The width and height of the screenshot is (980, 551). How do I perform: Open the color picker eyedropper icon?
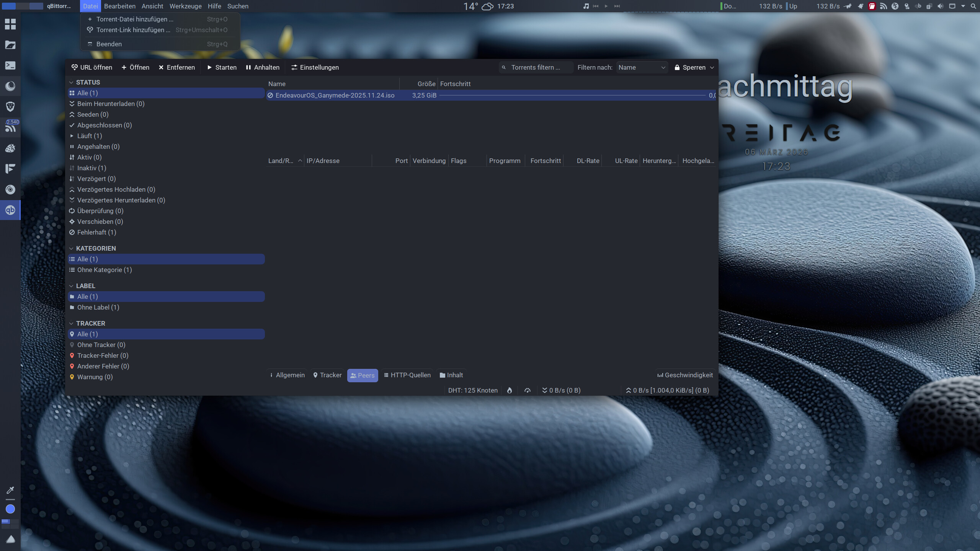(x=10, y=490)
